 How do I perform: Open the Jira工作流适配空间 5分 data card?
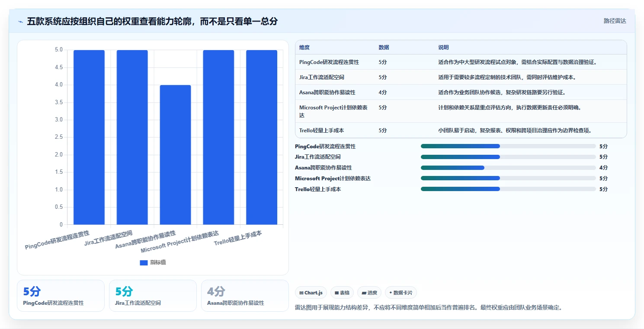click(x=153, y=296)
